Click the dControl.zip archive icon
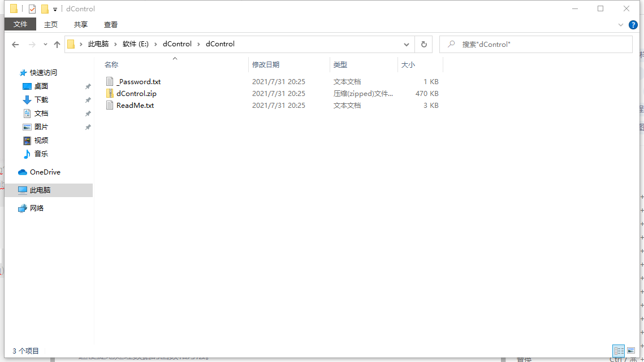This screenshot has width=644, height=362. pyautogui.click(x=110, y=93)
